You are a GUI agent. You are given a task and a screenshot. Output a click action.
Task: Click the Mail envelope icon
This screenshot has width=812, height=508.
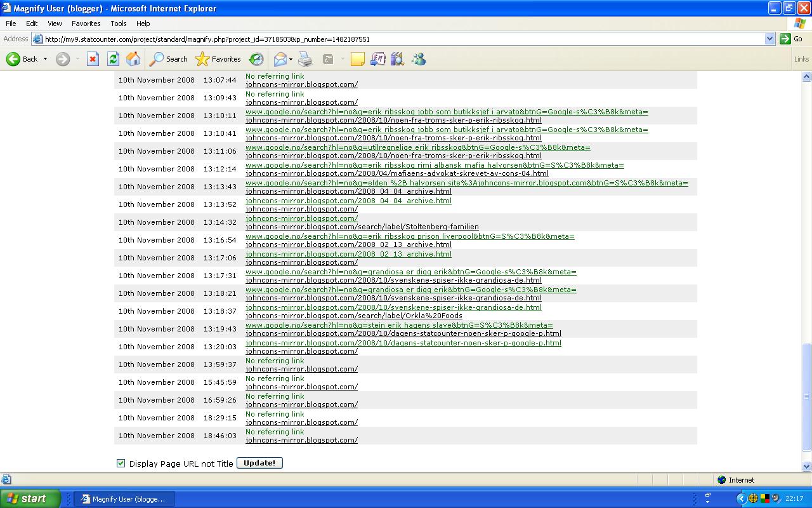click(280, 59)
